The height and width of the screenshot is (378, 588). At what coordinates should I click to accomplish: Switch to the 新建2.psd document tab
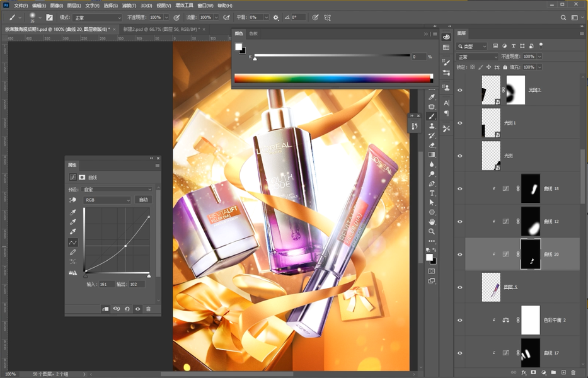tap(161, 29)
